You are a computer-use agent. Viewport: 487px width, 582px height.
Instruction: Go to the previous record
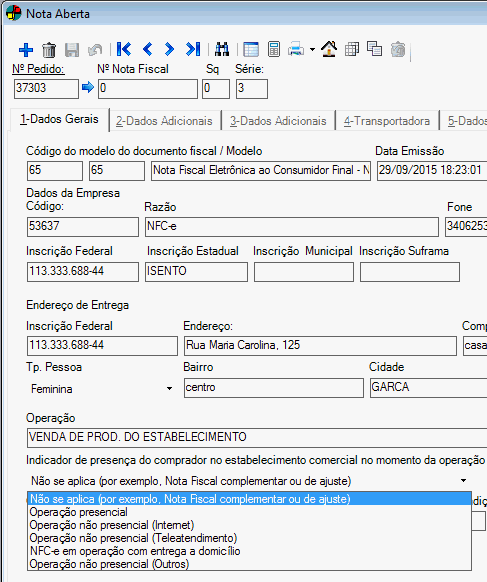[x=147, y=49]
